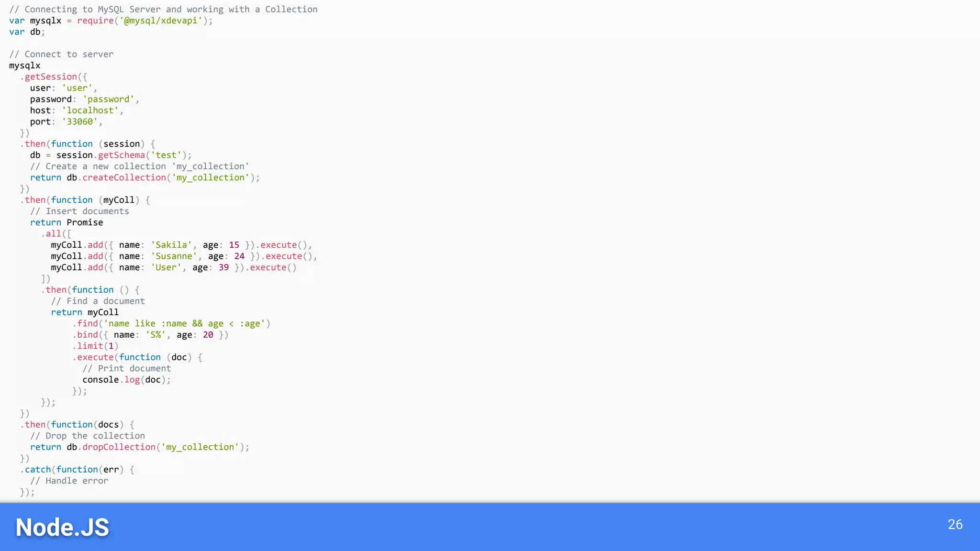Click the '.getSession({' call

[x=54, y=77]
